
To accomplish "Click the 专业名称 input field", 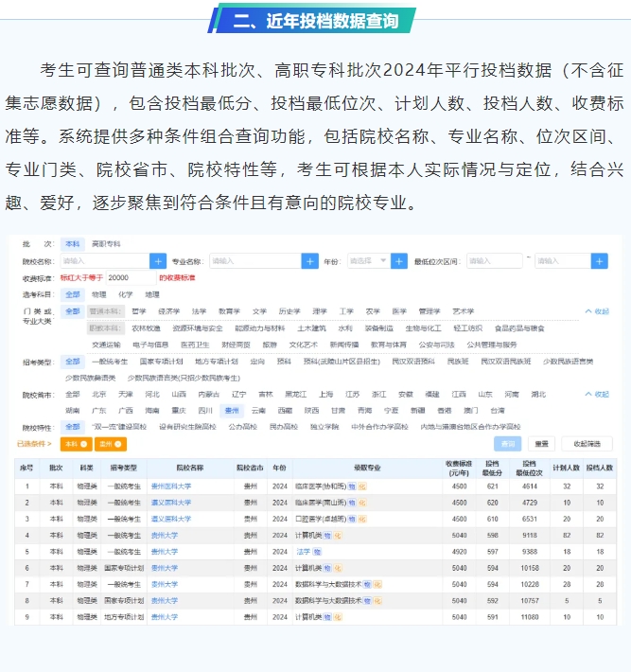I will (255, 261).
